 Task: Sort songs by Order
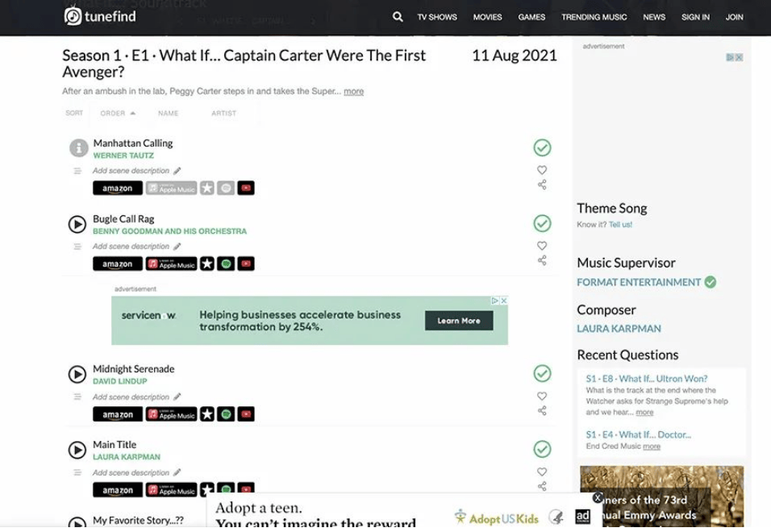click(118, 114)
